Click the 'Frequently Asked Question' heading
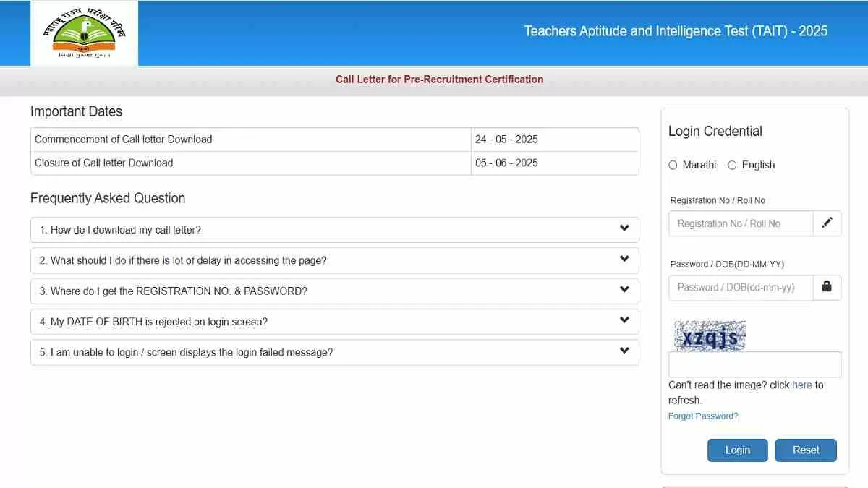 tap(108, 198)
